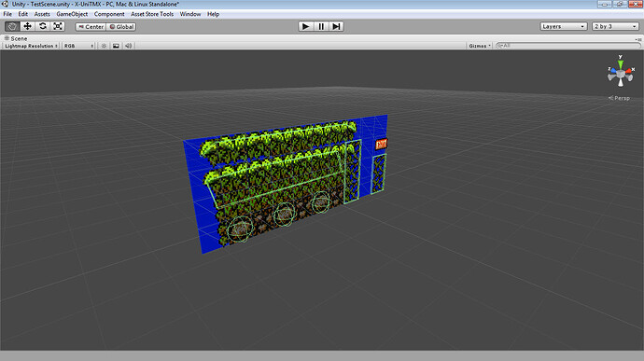Click the Play button

pos(305,26)
